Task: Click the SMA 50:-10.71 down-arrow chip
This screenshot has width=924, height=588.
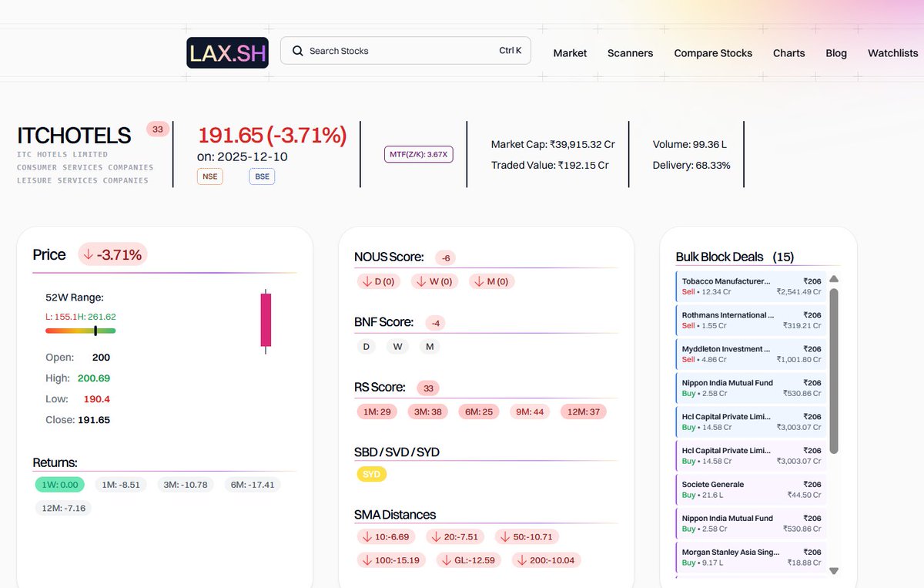Action: click(x=527, y=536)
